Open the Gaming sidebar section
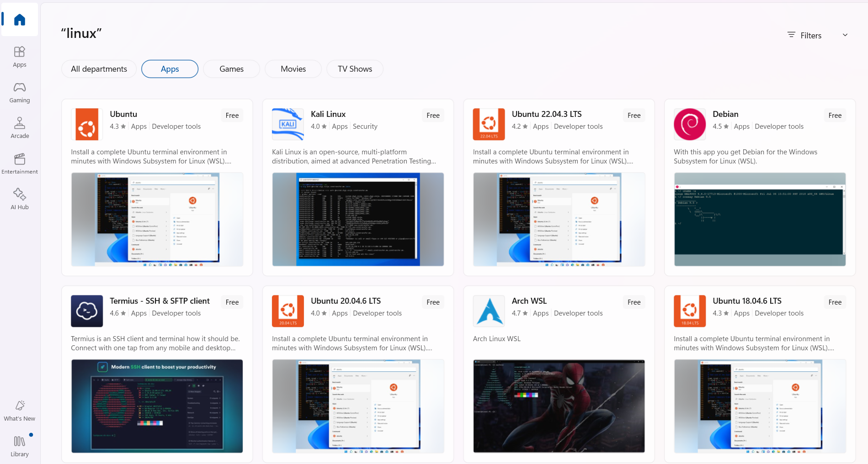The width and height of the screenshot is (868, 464). click(x=20, y=92)
